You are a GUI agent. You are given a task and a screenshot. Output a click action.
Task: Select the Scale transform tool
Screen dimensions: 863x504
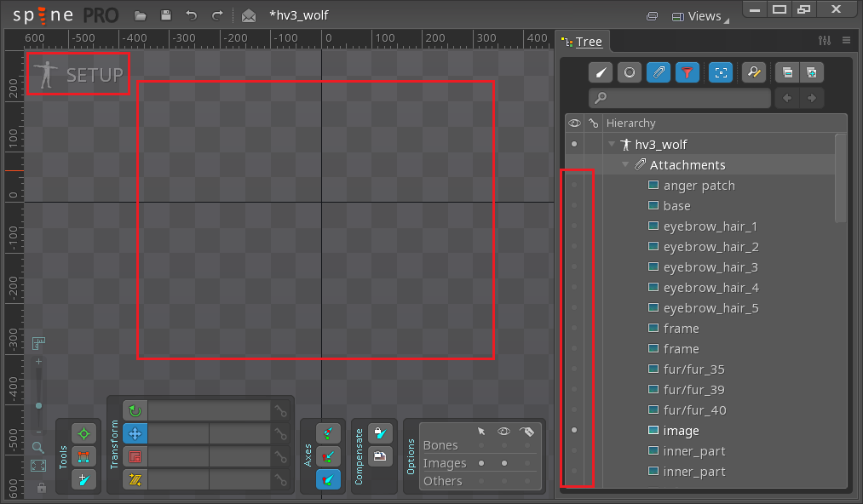(135, 457)
